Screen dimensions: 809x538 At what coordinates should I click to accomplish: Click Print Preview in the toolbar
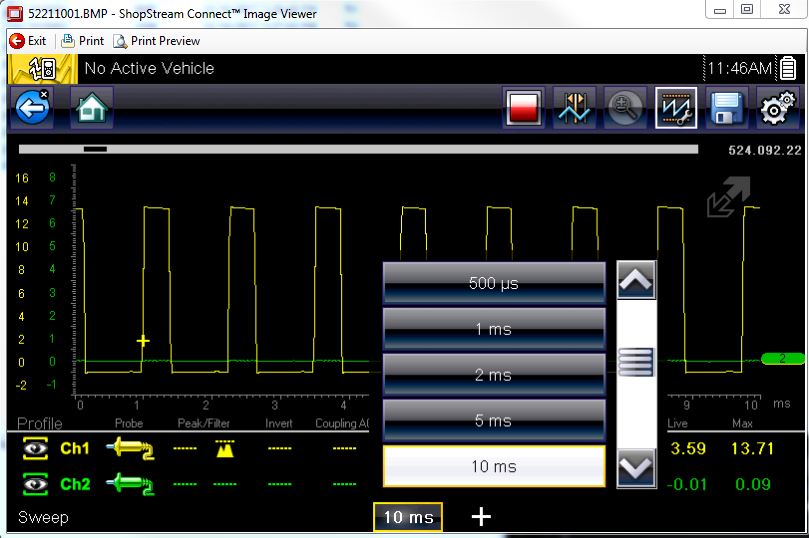point(157,41)
